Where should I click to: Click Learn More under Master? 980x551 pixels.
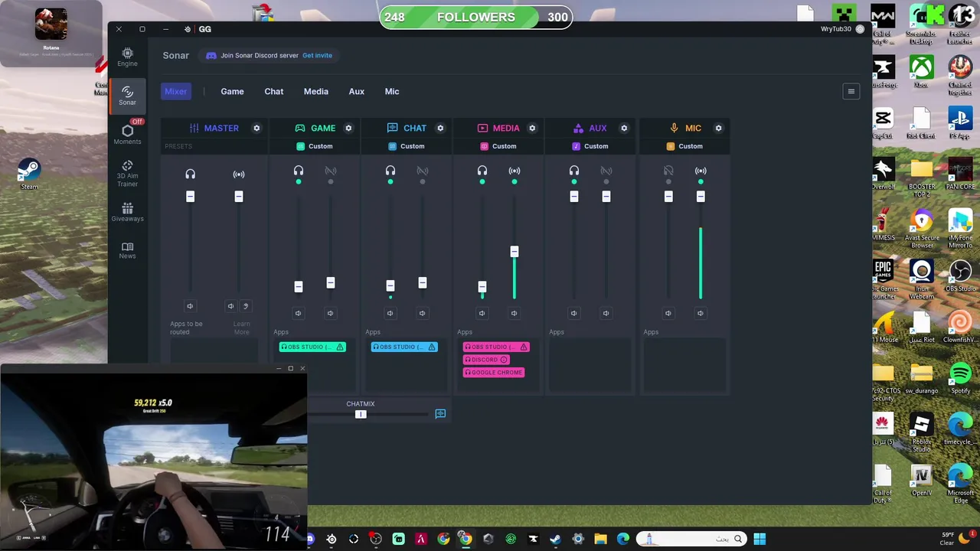coord(241,328)
